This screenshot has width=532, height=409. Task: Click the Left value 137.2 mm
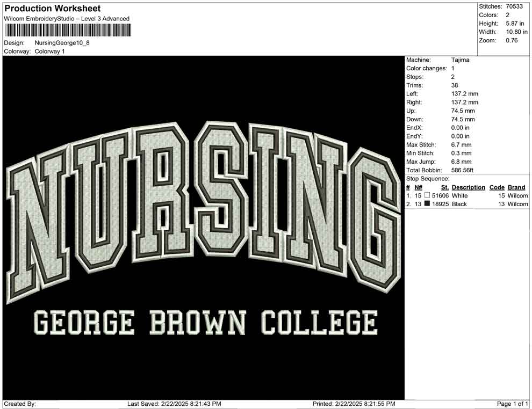pos(465,94)
